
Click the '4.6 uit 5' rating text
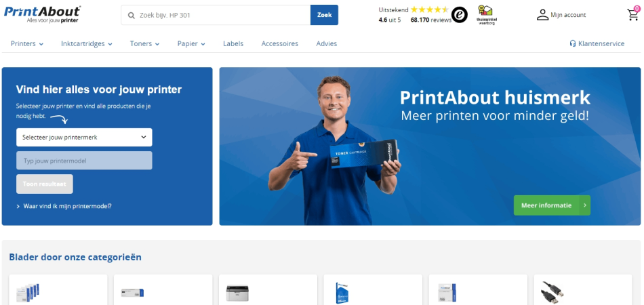pos(390,20)
